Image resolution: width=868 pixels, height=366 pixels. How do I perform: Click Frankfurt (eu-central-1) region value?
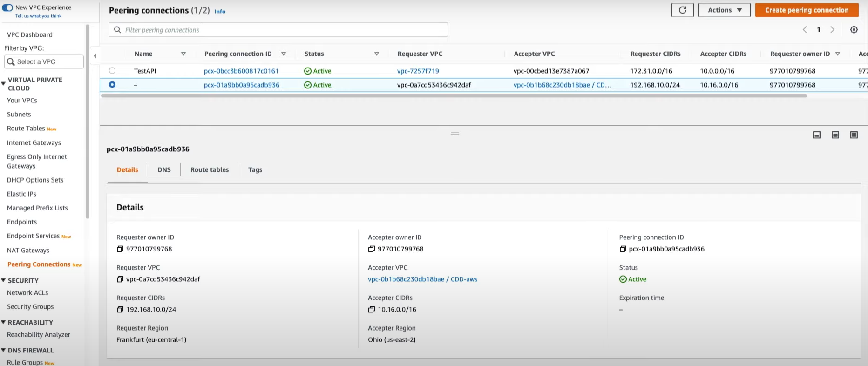(x=151, y=340)
